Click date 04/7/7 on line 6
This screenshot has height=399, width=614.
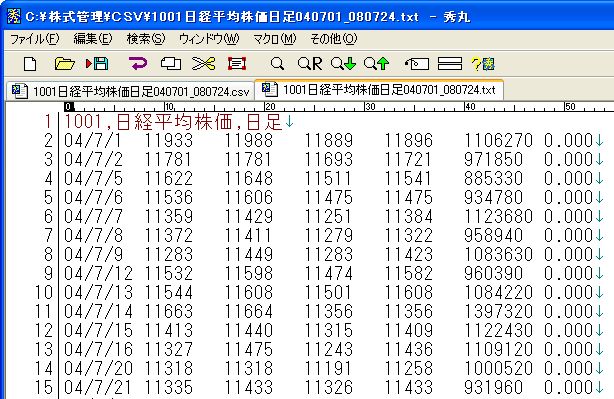(93, 217)
